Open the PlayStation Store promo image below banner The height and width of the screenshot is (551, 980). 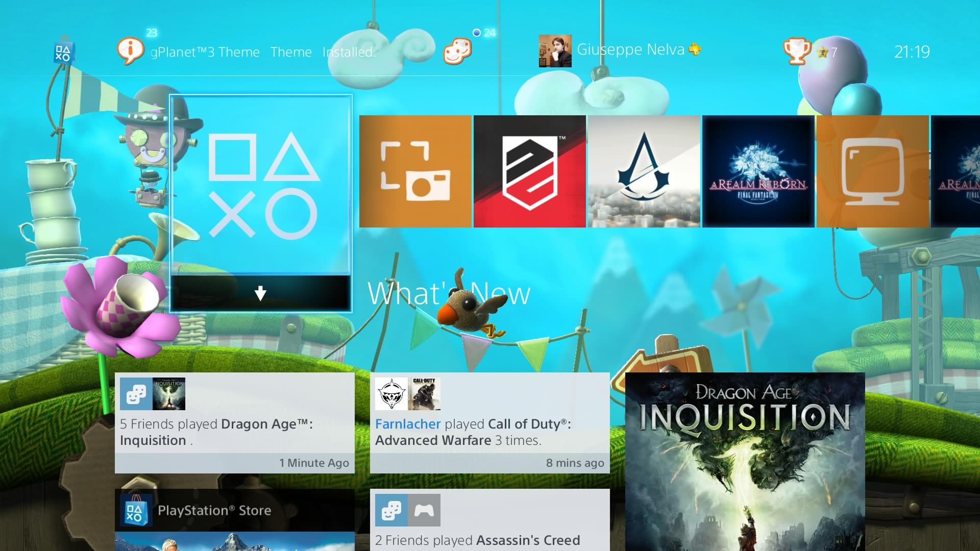[x=235, y=541]
